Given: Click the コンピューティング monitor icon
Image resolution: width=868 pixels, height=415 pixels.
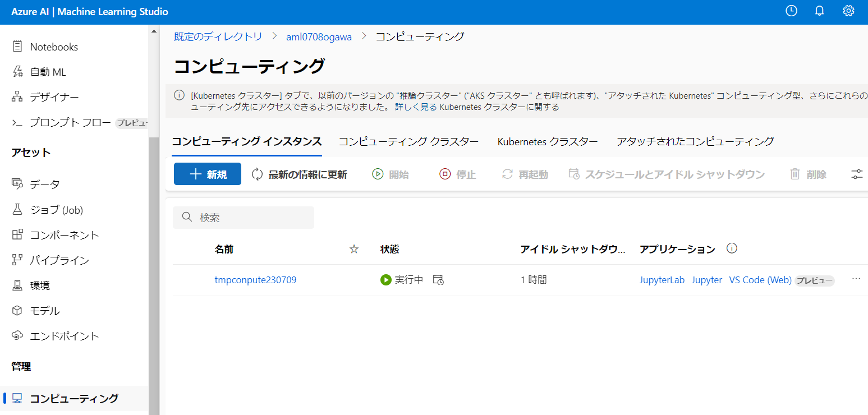Looking at the screenshot, I should pos(17,398).
